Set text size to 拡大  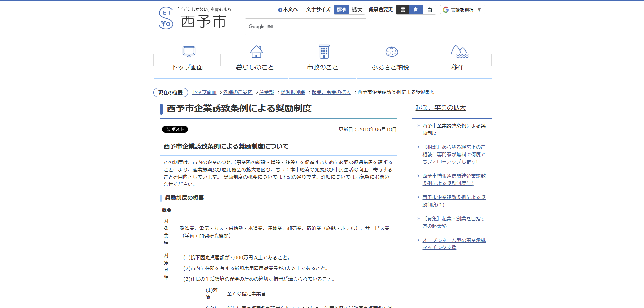[357, 10]
